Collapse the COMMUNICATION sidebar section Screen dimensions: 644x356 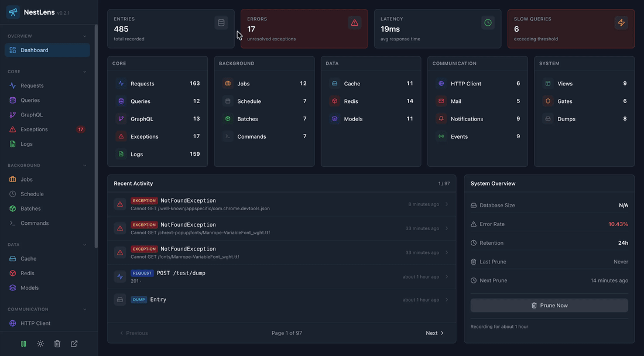(84, 309)
